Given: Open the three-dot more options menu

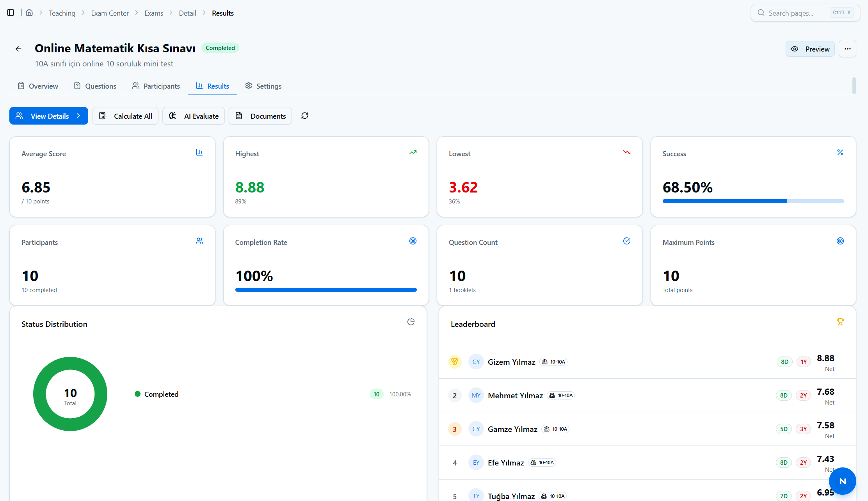Looking at the screenshot, I should 847,49.
